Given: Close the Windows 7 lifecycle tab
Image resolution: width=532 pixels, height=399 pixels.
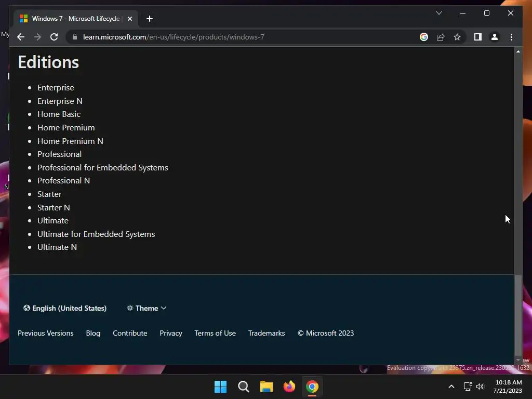Looking at the screenshot, I should (129, 19).
